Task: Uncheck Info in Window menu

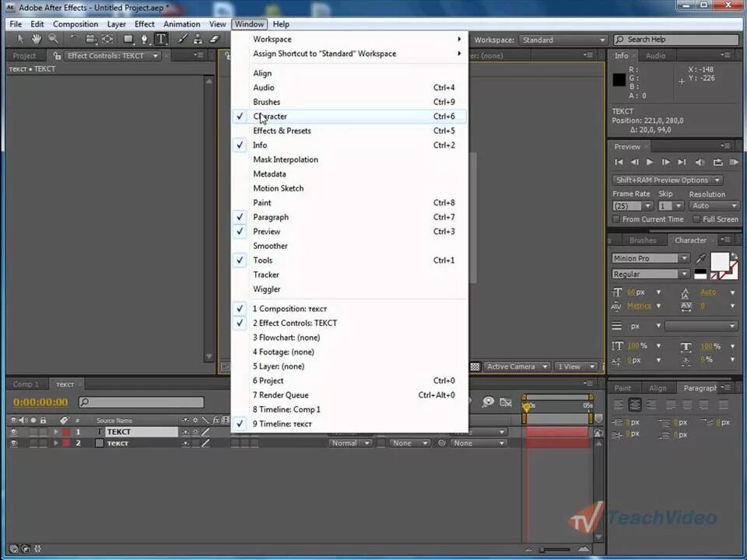Action: tap(349, 145)
